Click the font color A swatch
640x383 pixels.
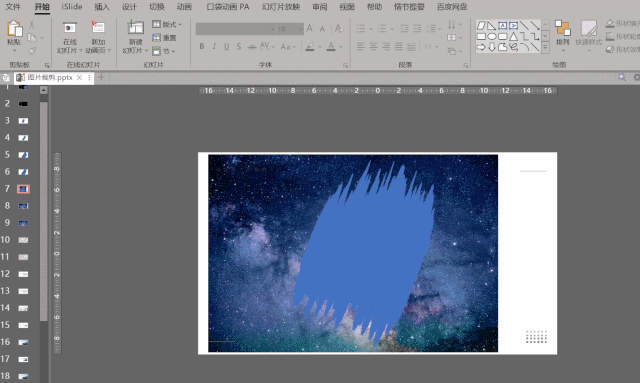pyautogui.click(x=331, y=47)
